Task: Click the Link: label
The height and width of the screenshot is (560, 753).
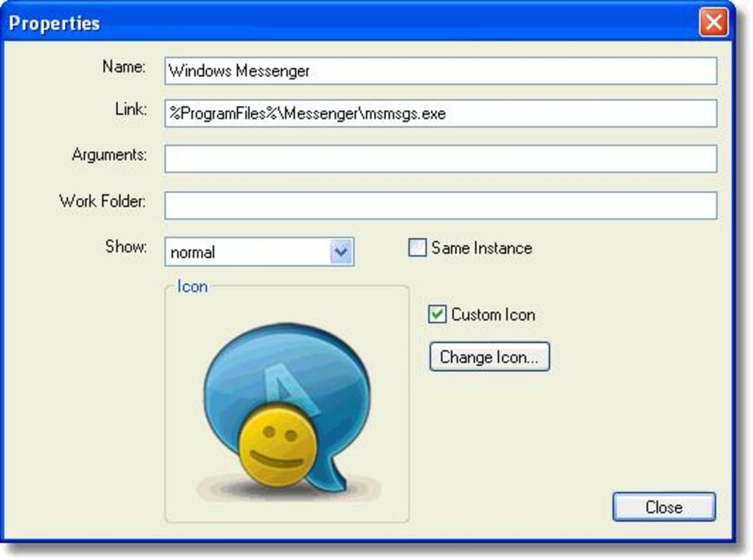Action: [131, 109]
